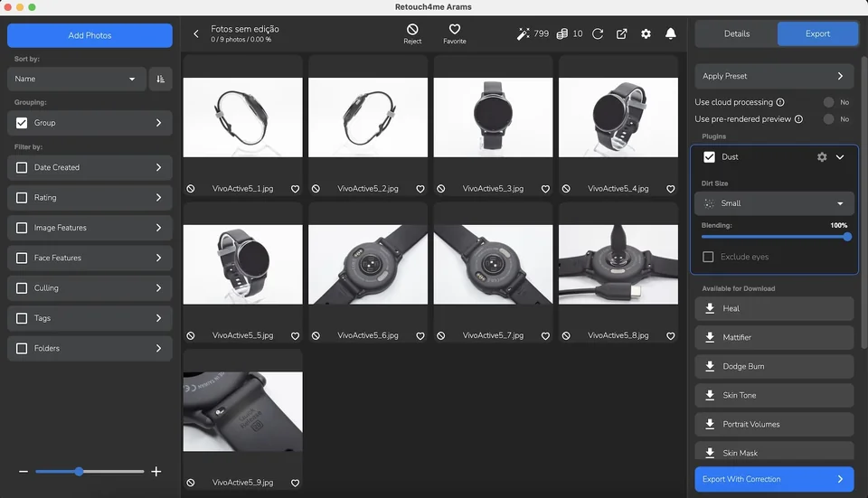Open Dust plugin settings gear
Image resolution: width=868 pixels, height=498 pixels.
pyautogui.click(x=822, y=157)
